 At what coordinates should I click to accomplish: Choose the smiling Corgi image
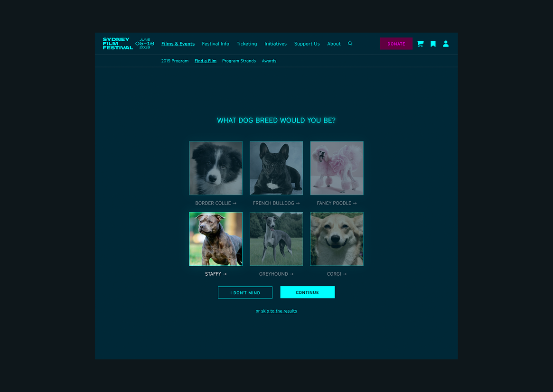337,239
